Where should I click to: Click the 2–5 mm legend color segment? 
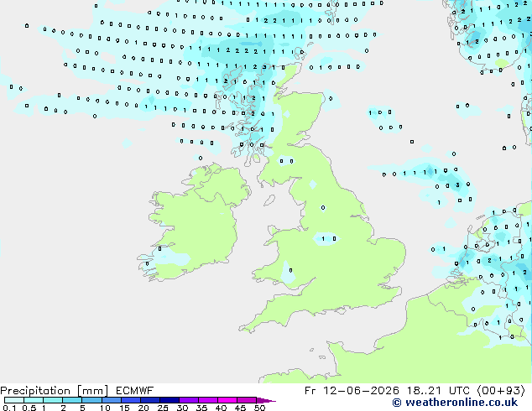pos(72,400)
